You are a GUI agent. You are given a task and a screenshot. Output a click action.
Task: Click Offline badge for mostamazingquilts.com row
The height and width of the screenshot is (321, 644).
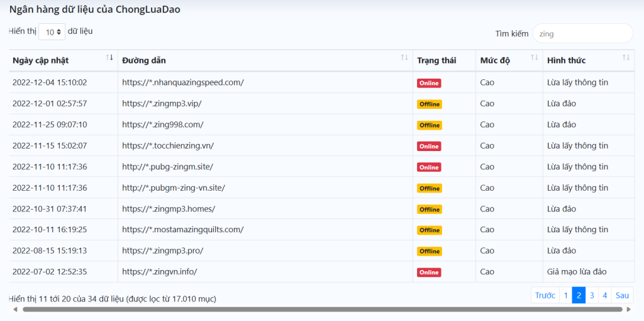click(x=430, y=230)
